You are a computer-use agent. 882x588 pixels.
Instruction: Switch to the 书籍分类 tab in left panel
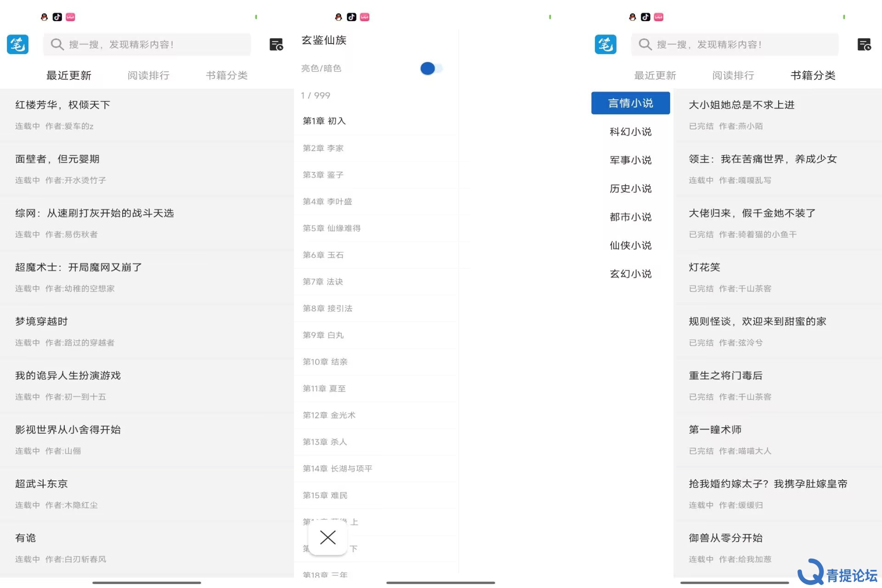pos(226,75)
